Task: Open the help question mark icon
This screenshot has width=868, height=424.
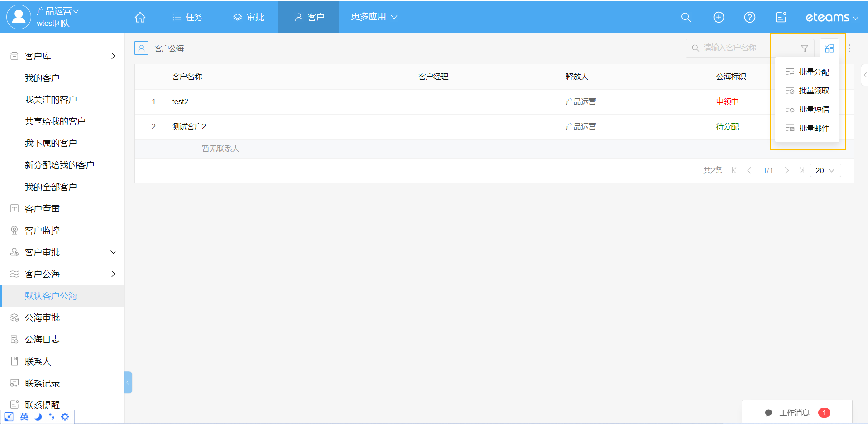Action: [x=749, y=17]
